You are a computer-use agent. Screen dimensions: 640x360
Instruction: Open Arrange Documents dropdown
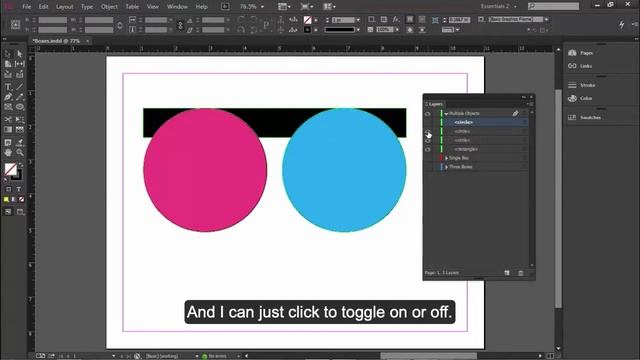tap(329, 7)
